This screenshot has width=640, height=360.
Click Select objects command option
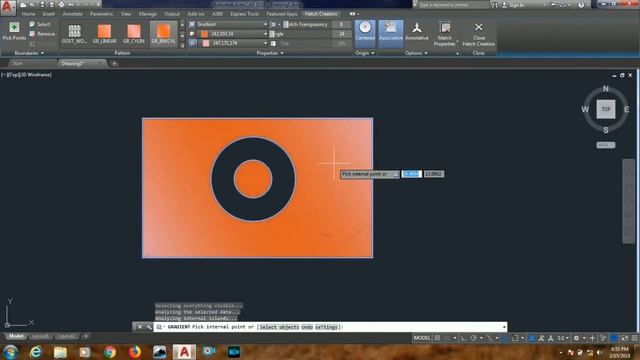pyautogui.click(x=279, y=327)
